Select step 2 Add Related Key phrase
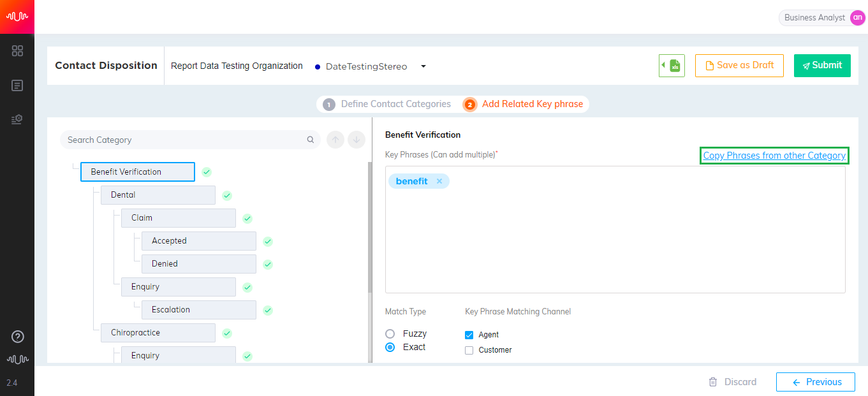 (x=524, y=104)
